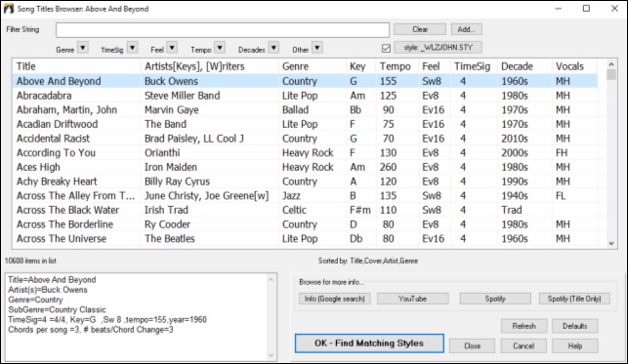Viewport: 628px width, 364px height.
Task: Sort by the Tempo column header
Action: pos(398,66)
